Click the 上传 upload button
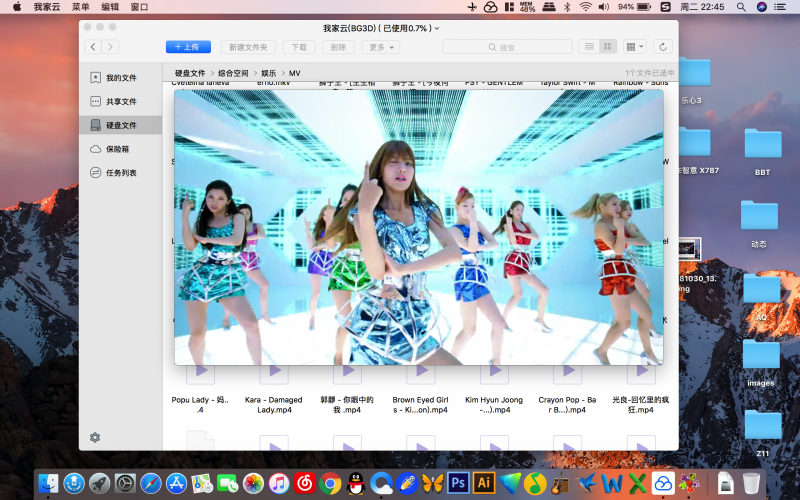Viewport: 800px width, 500px height. [x=188, y=47]
